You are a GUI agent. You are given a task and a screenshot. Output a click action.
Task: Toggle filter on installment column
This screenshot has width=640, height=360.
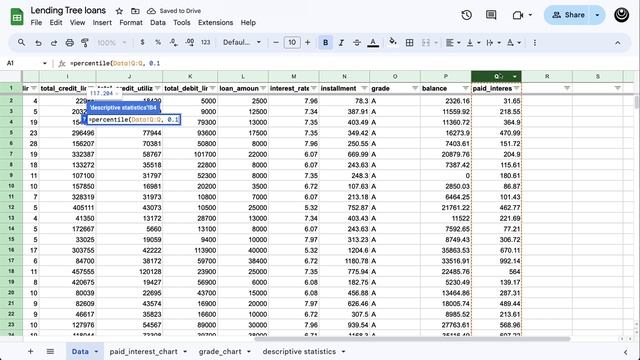(x=364, y=88)
